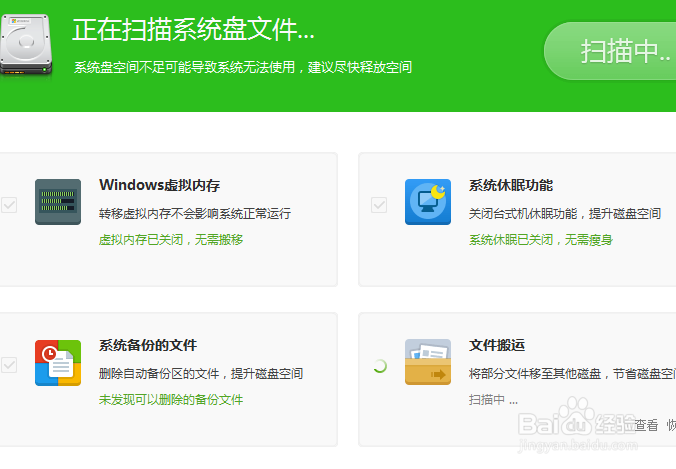
Task: Toggle the Windows虚拟内存 checkbox
Action: pyautogui.click(x=9, y=205)
